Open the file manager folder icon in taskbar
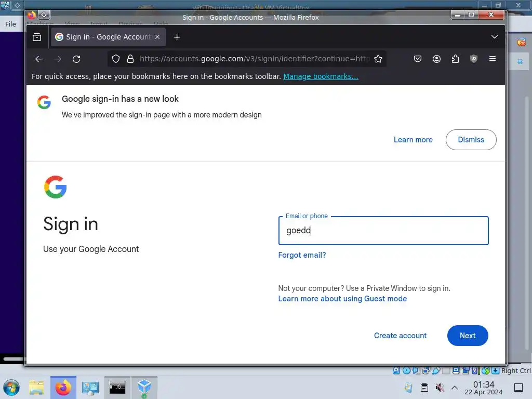532x399 pixels. (36, 388)
